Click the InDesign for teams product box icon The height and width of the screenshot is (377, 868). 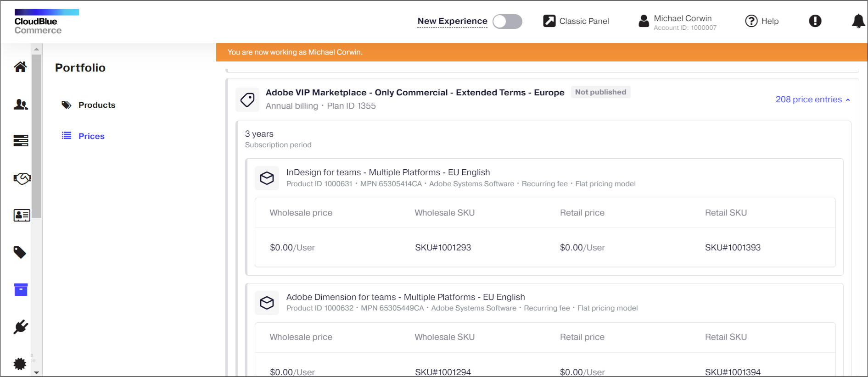coord(267,178)
